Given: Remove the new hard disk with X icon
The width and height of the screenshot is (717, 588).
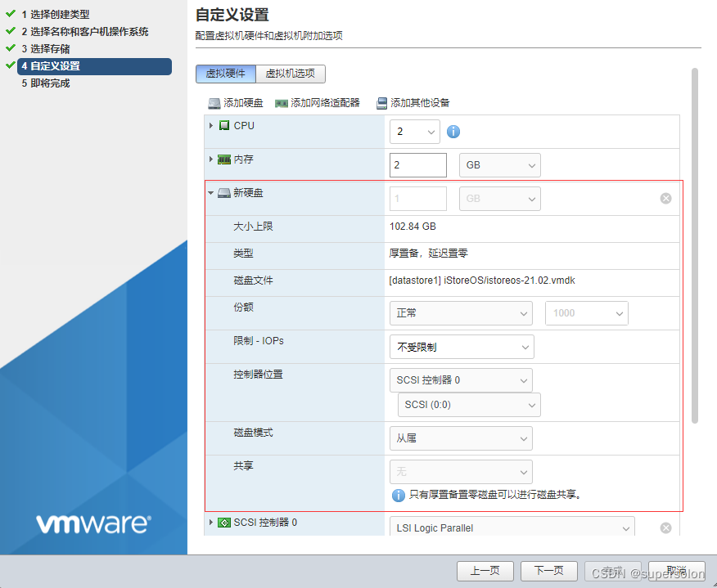Looking at the screenshot, I should 665,198.
